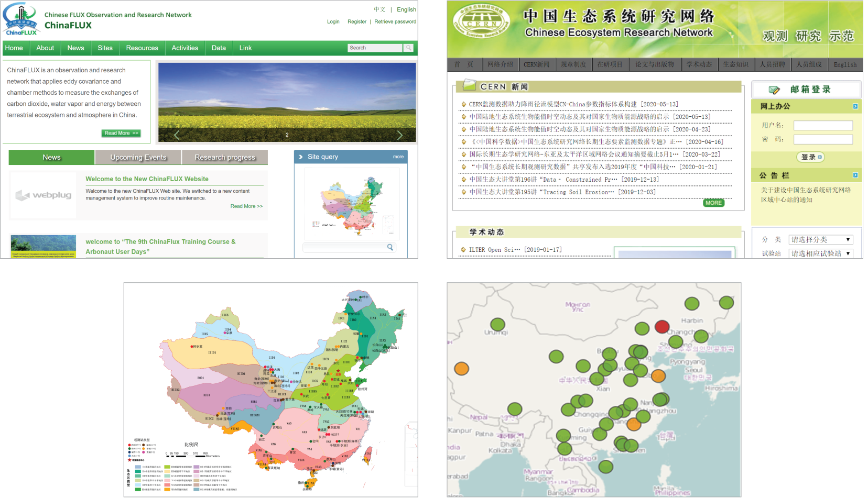Image resolution: width=868 pixels, height=498 pixels.
Task: Click the Retrieve password link
Action: [x=395, y=21]
